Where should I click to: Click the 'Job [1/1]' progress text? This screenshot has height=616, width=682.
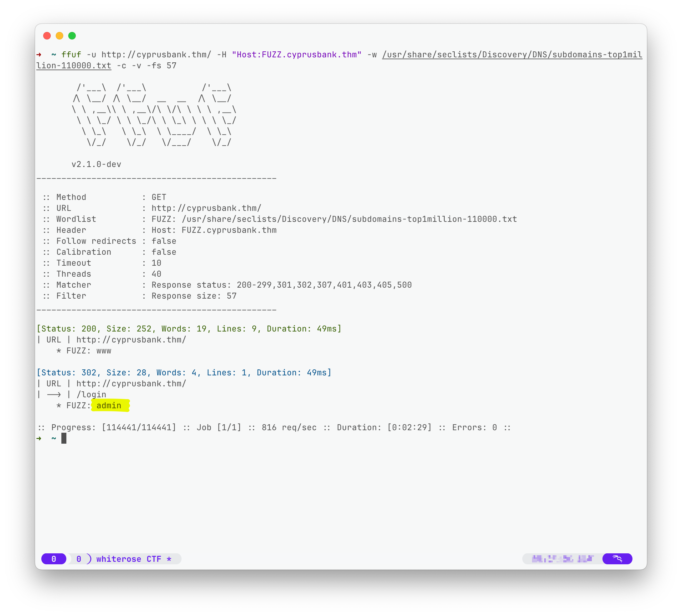tap(219, 427)
